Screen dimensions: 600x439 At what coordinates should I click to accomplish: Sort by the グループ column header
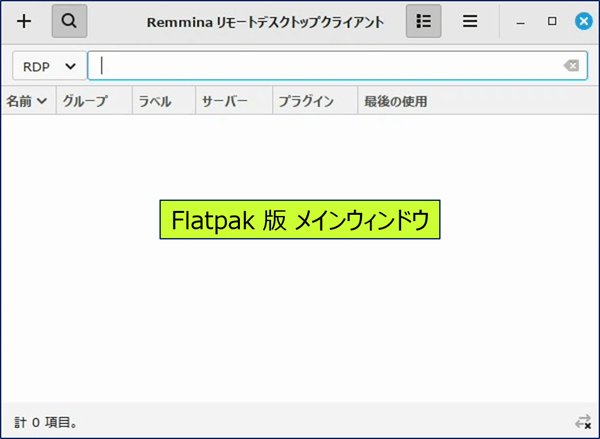coord(94,101)
